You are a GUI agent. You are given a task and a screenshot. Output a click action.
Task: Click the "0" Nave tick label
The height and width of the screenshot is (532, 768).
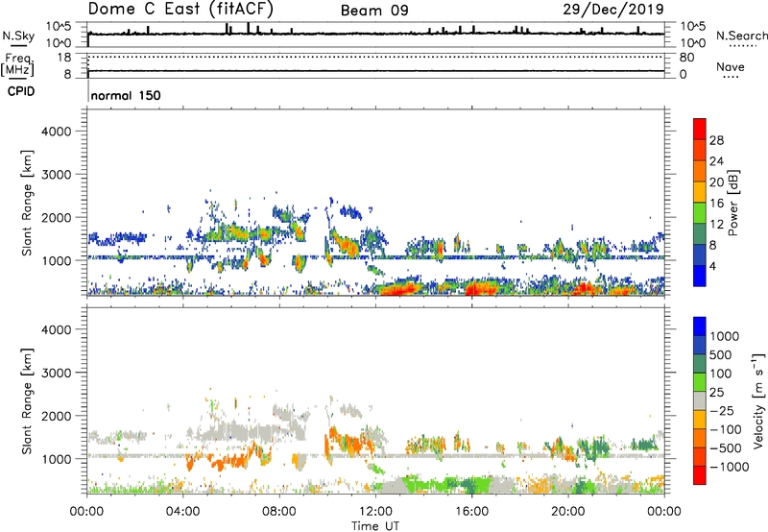tap(684, 75)
